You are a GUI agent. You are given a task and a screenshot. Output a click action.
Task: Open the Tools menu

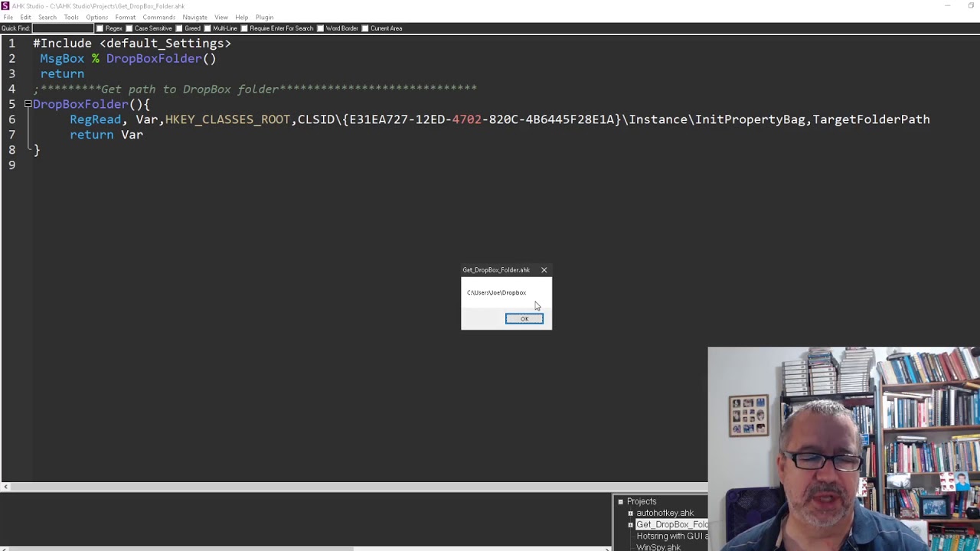[71, 17]
